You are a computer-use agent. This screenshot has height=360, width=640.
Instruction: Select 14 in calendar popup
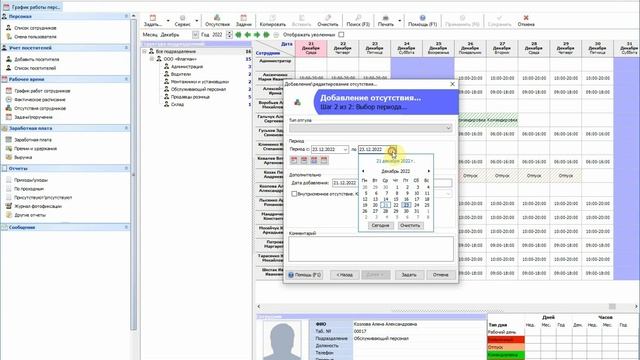[x=385, y=199]
